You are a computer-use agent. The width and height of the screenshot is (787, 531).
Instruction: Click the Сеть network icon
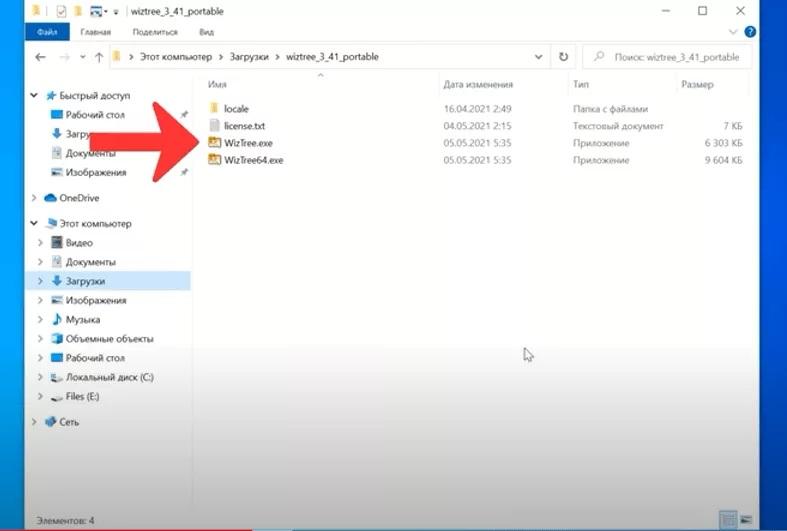coord(50,422)
